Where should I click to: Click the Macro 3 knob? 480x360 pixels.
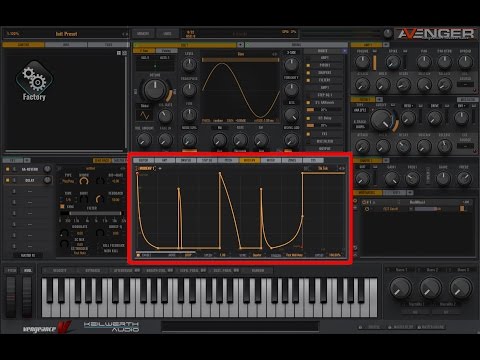pyautogui.click(x=461, y=288)
